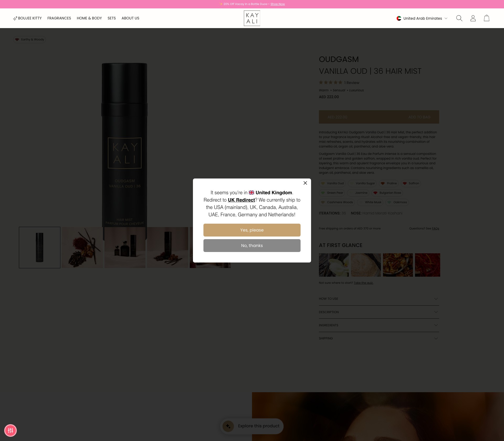Click the chevron next to United Arab Emirates
The height and width of the screenshot is (441, 504).
(446, 18)
